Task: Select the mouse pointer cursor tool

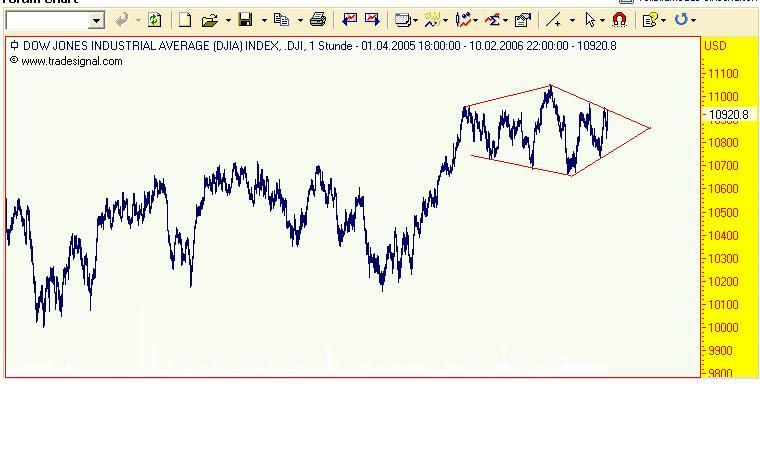Action: point(590,20)
